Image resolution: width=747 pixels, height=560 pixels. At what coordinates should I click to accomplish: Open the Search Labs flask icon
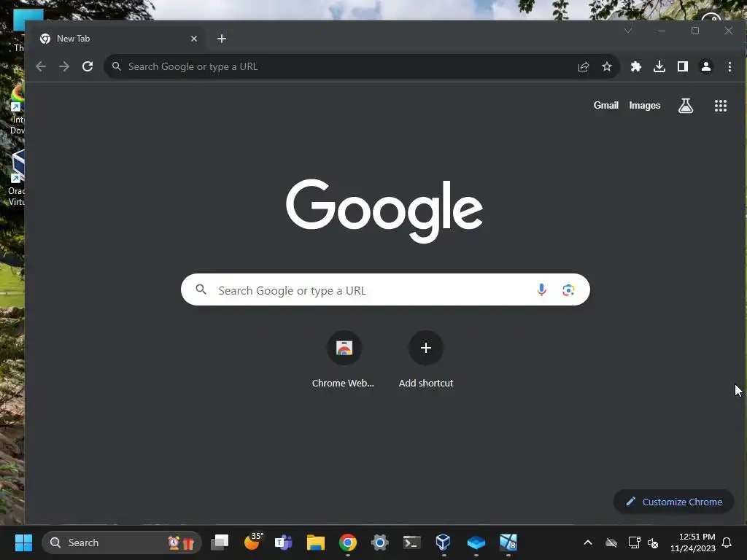(x=686, y=106)
